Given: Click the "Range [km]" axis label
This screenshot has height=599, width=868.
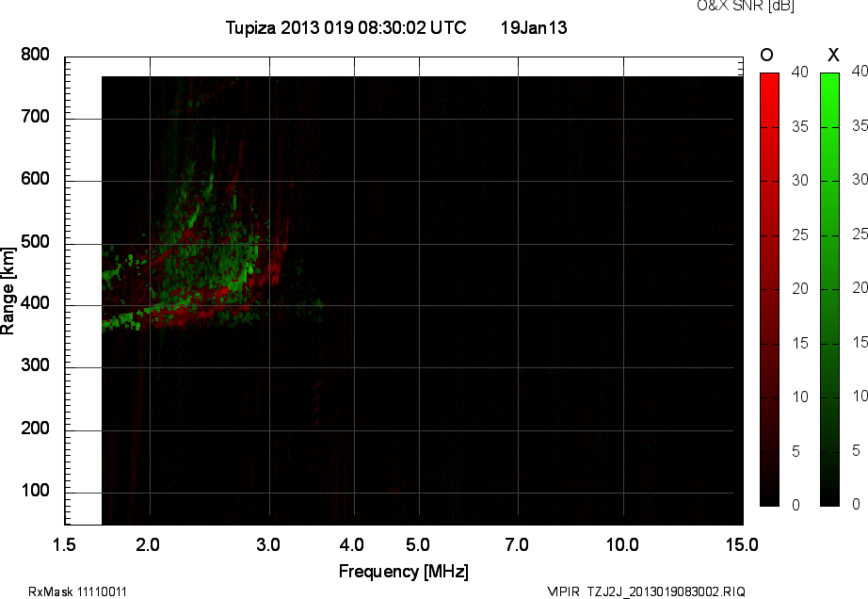Looking at the screenshot, I should (x=8, y=291).
